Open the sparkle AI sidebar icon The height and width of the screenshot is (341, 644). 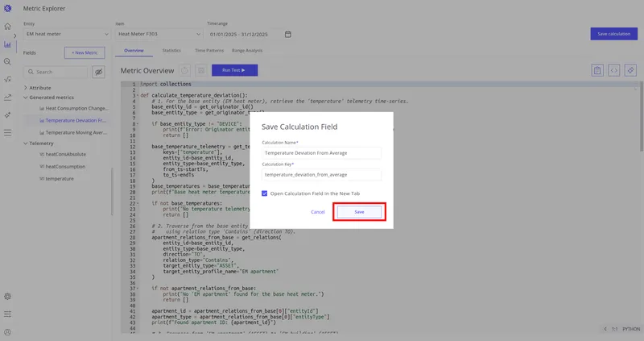7,115
